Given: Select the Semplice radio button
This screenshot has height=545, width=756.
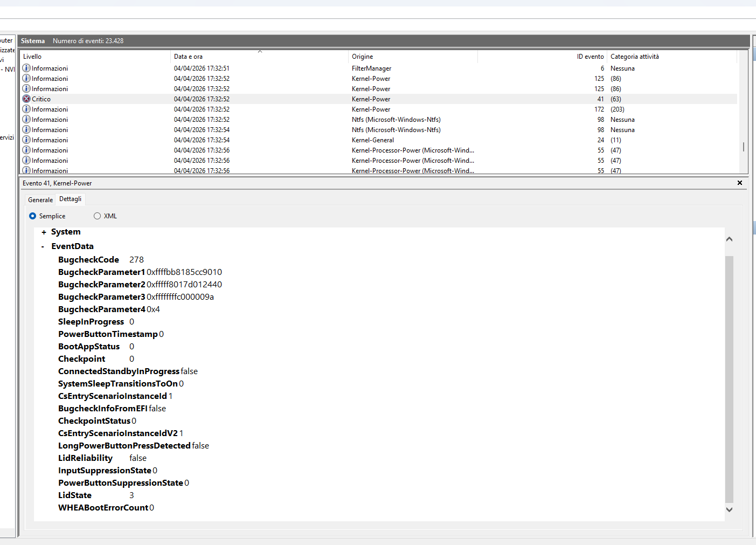Looking at the screenshot, I should 33,216.
